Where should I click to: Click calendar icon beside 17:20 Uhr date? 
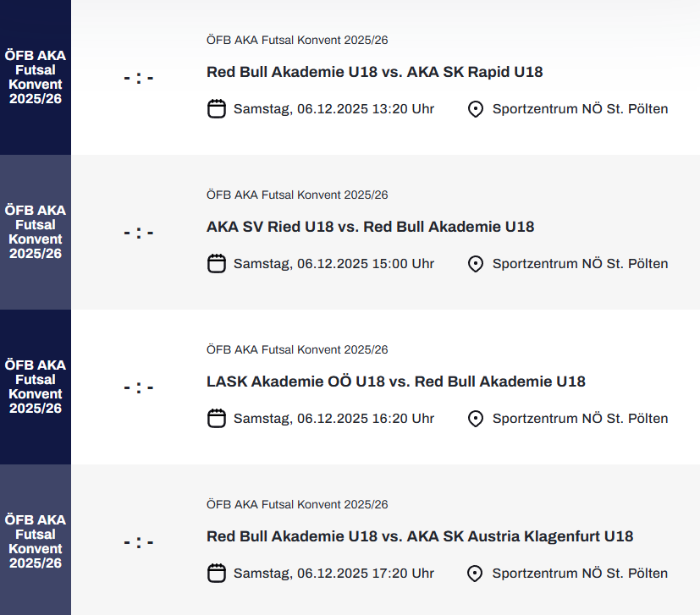[x=217, y=573]
